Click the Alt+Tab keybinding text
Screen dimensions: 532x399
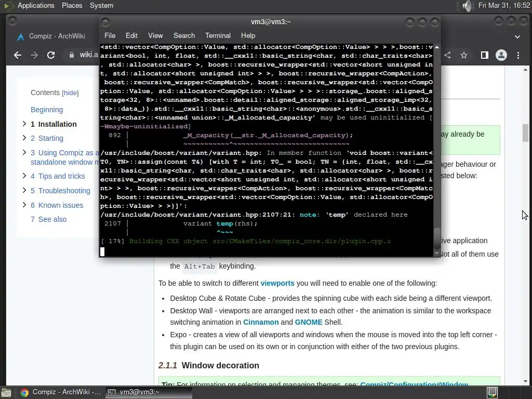click(x=199, y=267)
